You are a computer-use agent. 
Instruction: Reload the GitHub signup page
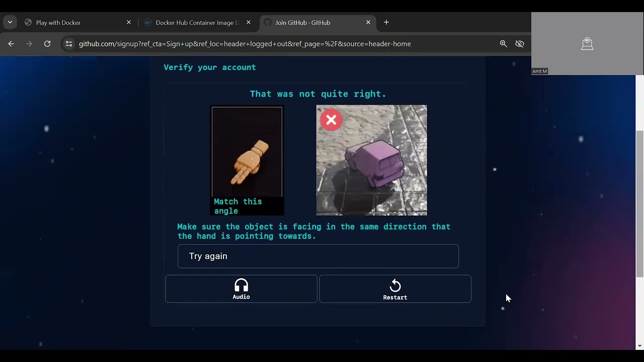47,44
